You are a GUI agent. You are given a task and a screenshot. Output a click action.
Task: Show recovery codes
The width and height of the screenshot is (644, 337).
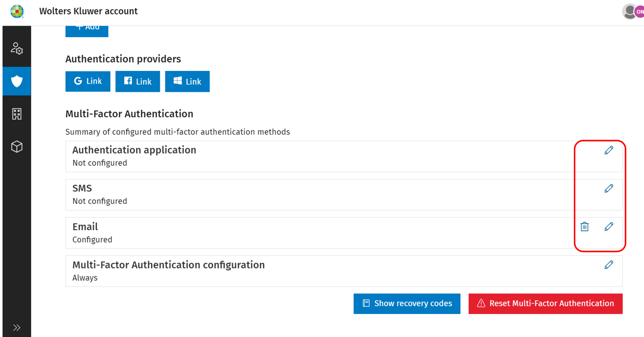tap(407, 303)
